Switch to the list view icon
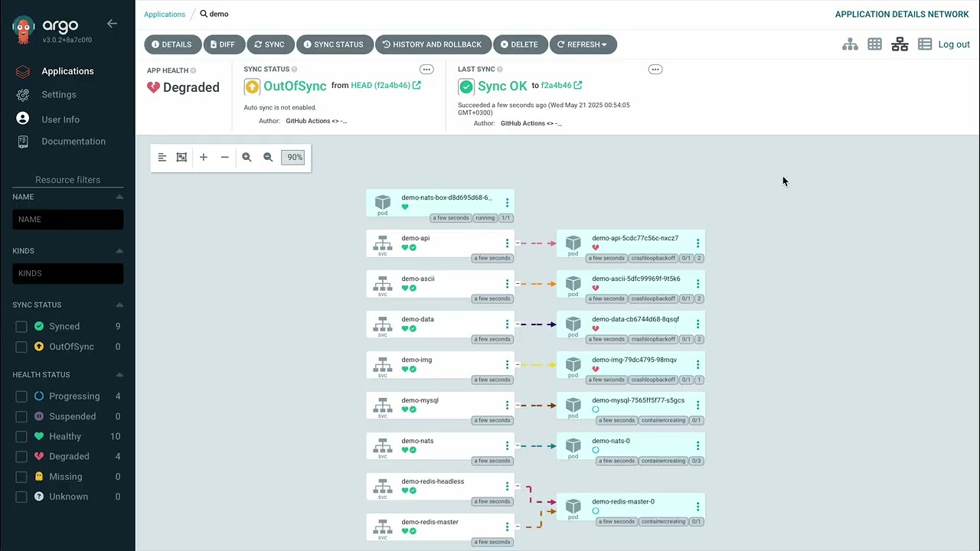 [925, 44]
